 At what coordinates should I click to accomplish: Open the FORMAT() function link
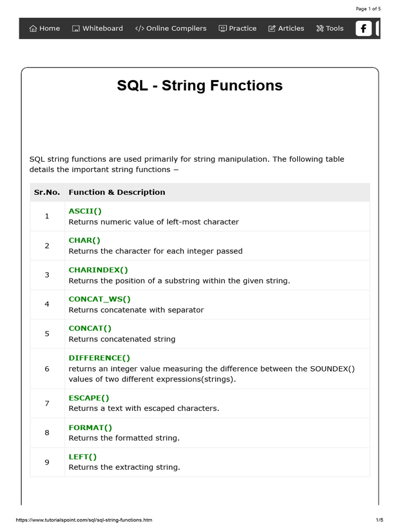[90, 428]
